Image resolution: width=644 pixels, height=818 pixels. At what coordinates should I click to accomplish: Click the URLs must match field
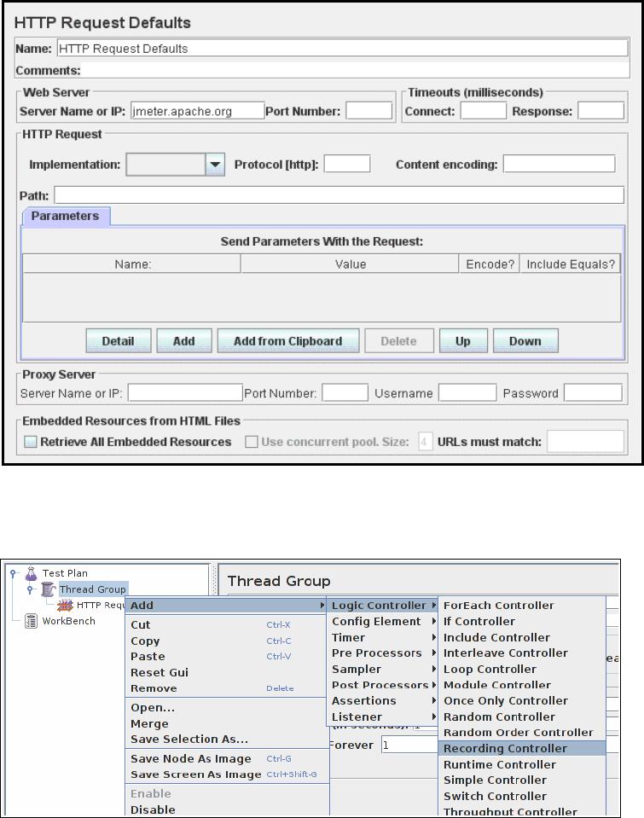(585, 441)
